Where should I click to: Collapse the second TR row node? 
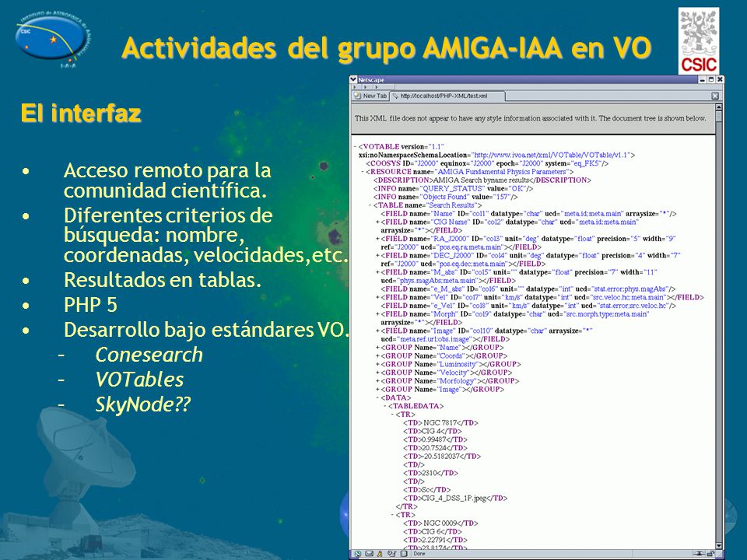coord(392,515)
